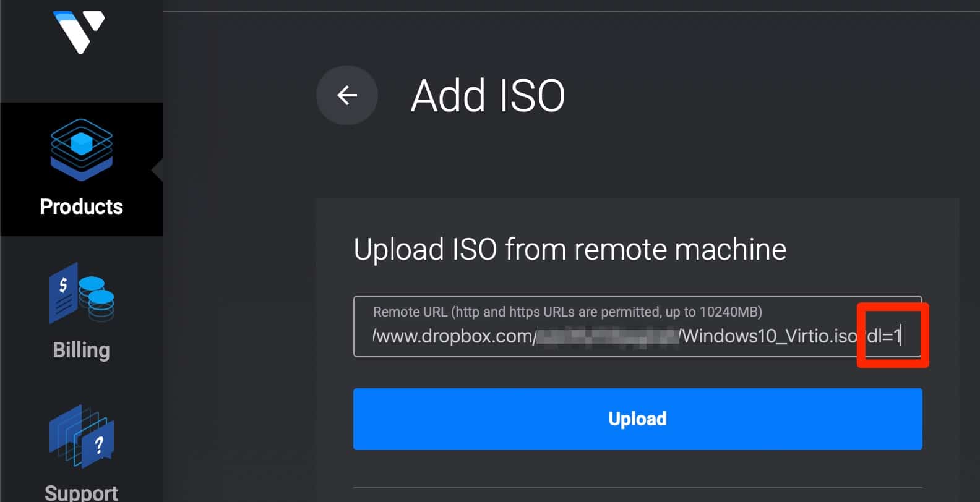
Task: Open Products via the stacked layers icon
Action: [81, 150]
